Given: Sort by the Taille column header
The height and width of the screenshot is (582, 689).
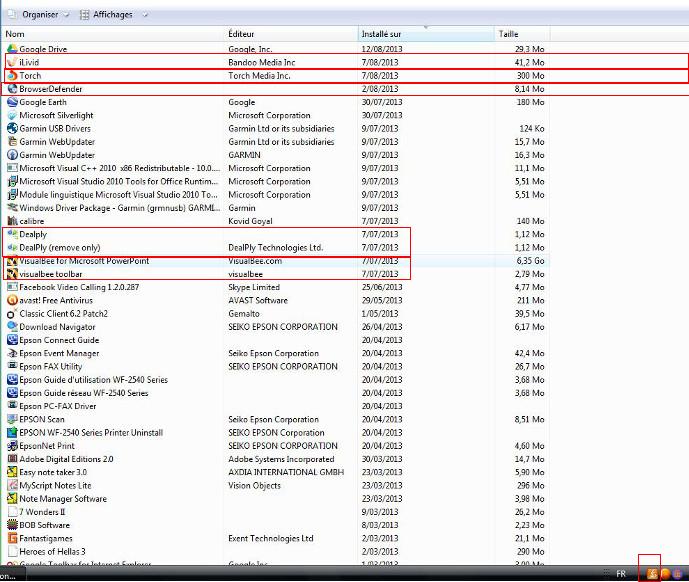Looking at the screenshot, I should [x=522, y=34].
